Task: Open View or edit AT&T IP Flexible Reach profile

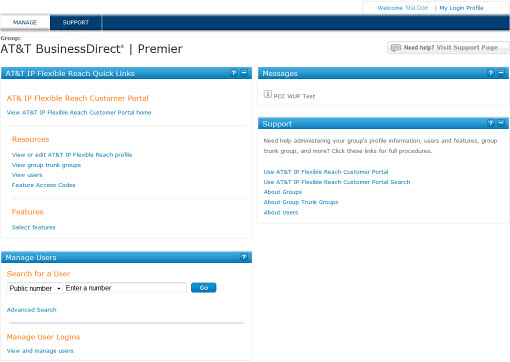Action: click(72, 155)
